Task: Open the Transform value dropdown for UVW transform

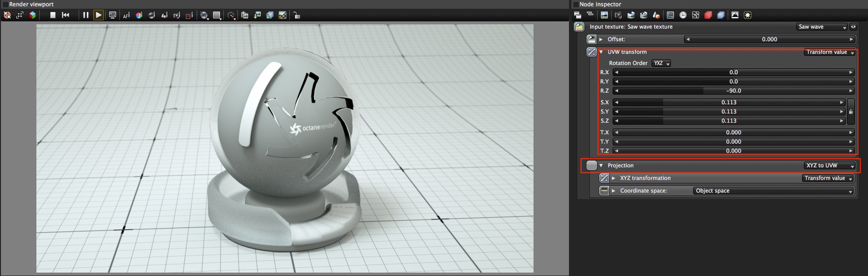Action: click(x=830, y=52)
